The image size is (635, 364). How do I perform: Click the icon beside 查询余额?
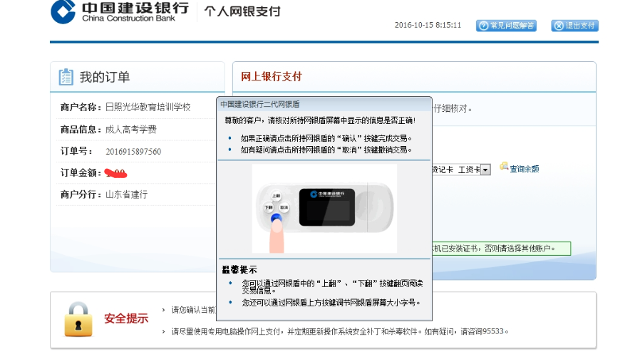504,166
